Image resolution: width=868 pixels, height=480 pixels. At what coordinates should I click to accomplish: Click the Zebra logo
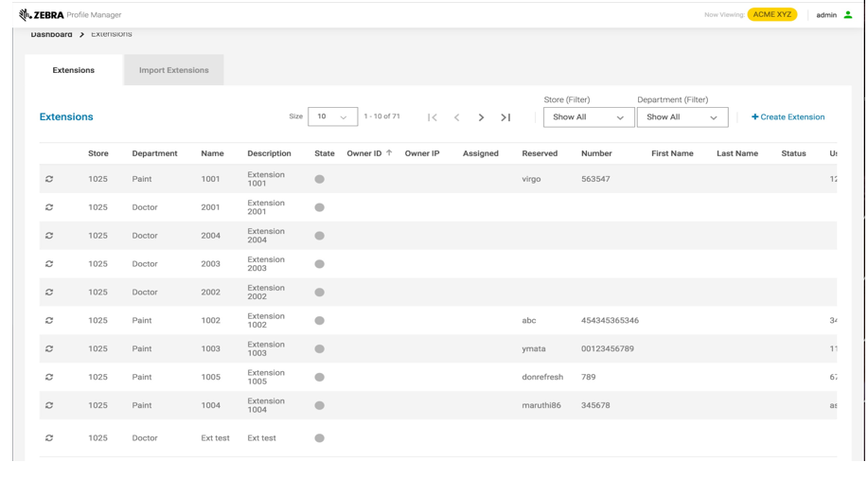click(x=42, y=15)
